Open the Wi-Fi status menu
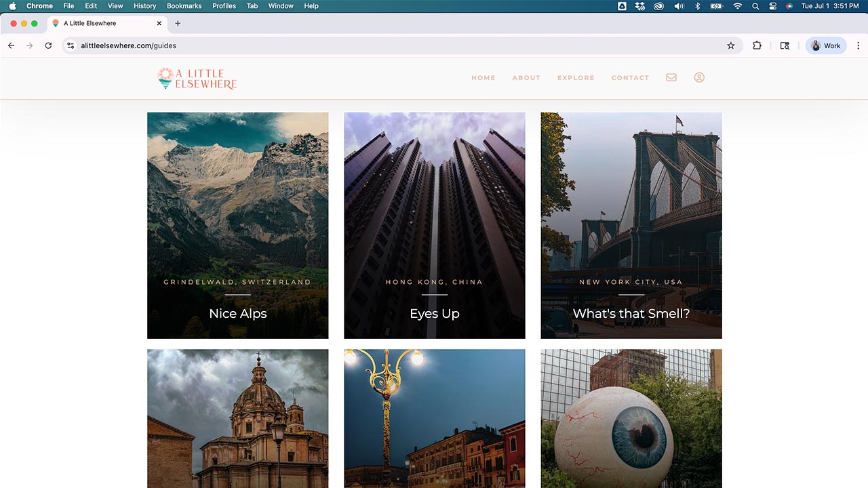Image resolution: width=868 pixels, height=488 pixels. [x=737, y=6]
